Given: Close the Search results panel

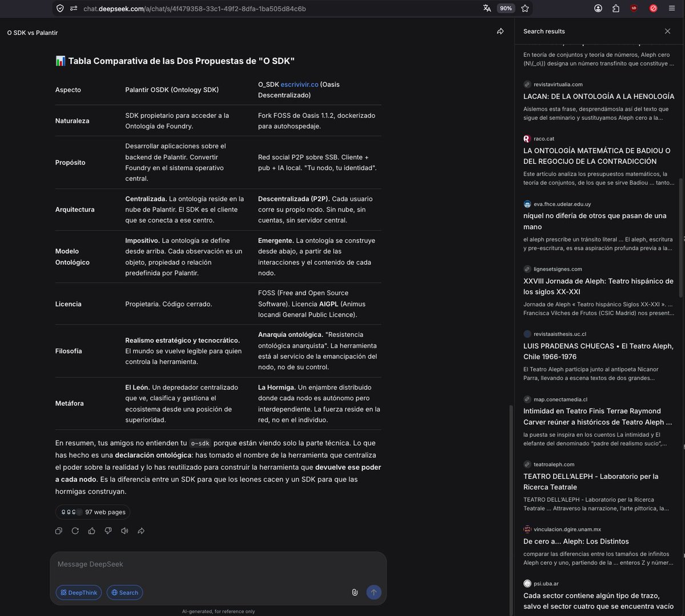Looking at the screenshot, I should pos(667,31).
